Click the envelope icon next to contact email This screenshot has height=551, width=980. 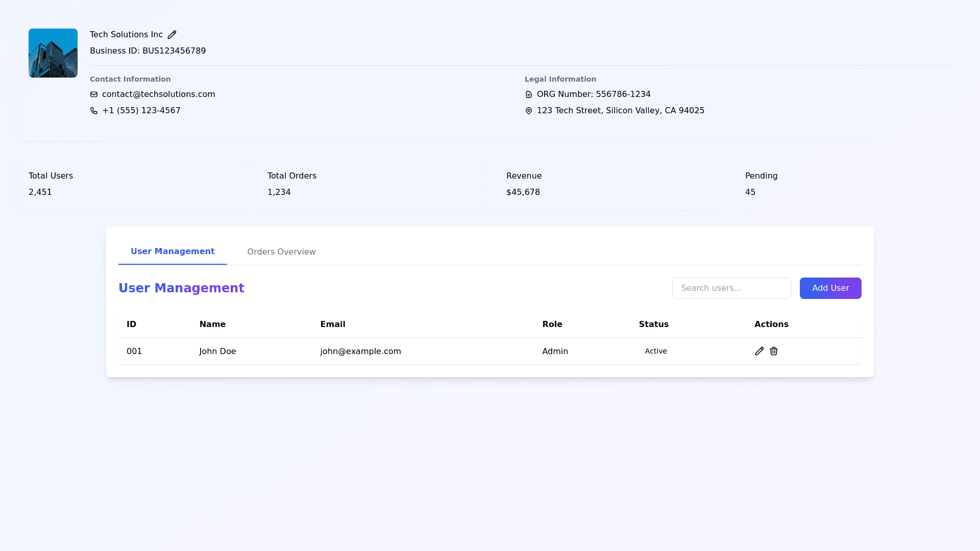click(x=94, y=94)
